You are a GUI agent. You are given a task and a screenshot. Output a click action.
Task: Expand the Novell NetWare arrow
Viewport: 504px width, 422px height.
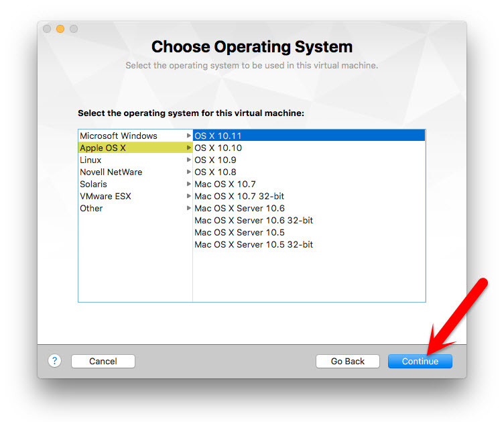(x=189, y=172)
